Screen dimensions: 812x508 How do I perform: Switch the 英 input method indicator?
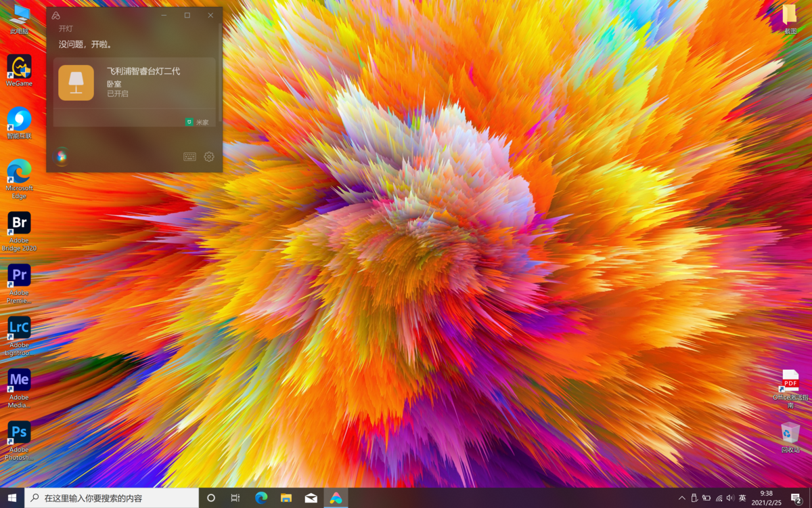[x=742, y=498]
